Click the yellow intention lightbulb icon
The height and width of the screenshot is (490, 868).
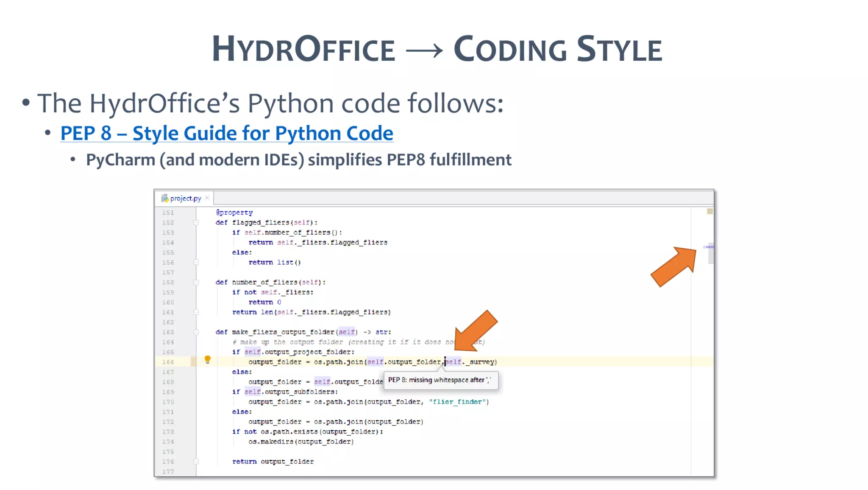(x=207, y=360)
